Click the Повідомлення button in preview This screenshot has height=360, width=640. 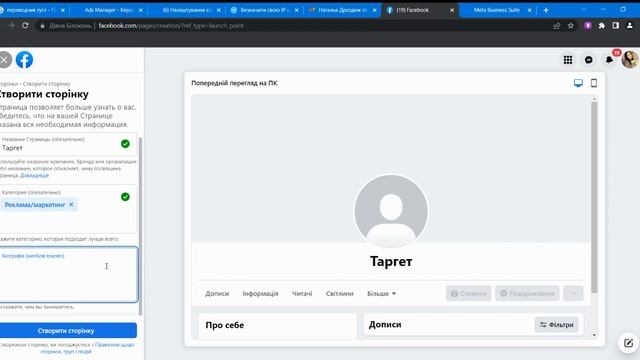click(527, 293)
